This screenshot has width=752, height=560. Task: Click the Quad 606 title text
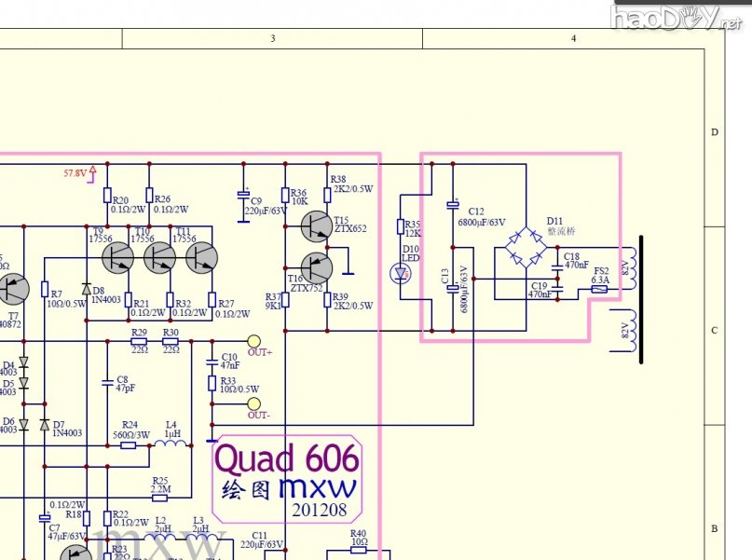[286, 458]
